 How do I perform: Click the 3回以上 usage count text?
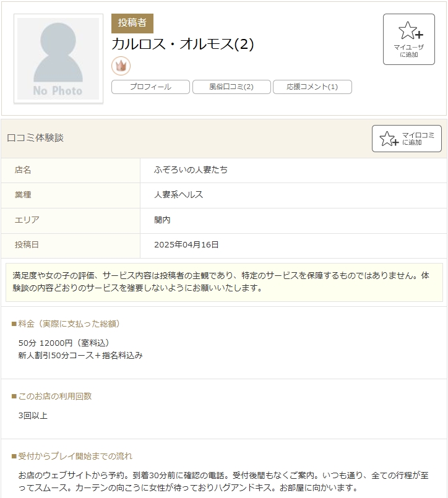pos(33,415)
